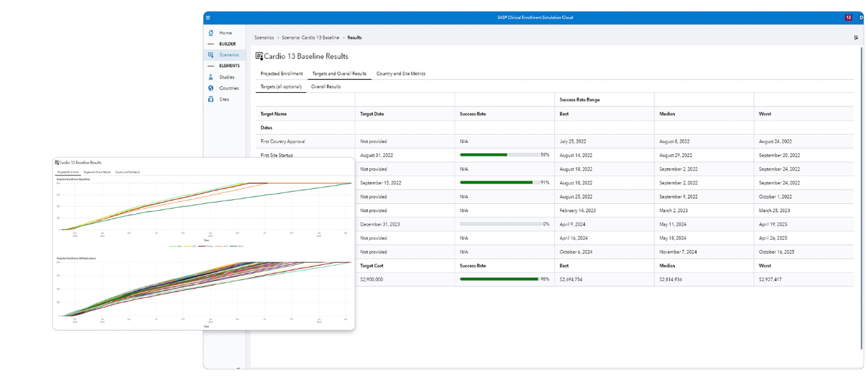The width and height of the screenshot is (868, 380).
Task: Switch to the Projected Enrollment tab
Action: (281, 73)
